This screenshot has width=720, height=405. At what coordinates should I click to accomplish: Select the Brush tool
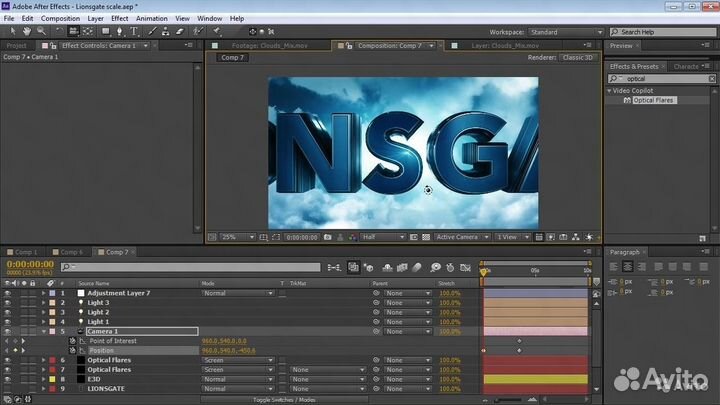coord(152,31)
